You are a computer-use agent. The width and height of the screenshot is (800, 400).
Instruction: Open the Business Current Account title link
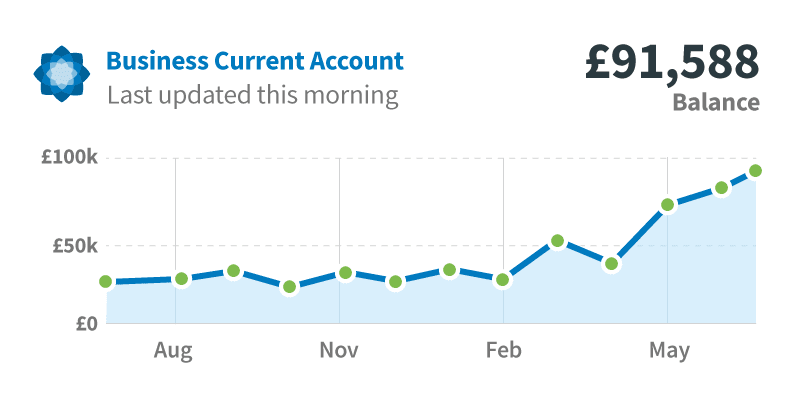(255, 61)
